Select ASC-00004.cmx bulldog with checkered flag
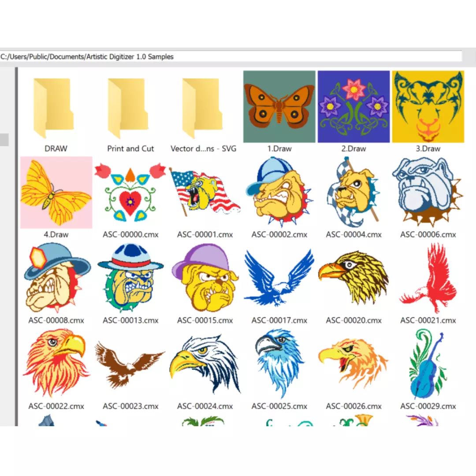This screenshot has width=476, height=476. 353,193
